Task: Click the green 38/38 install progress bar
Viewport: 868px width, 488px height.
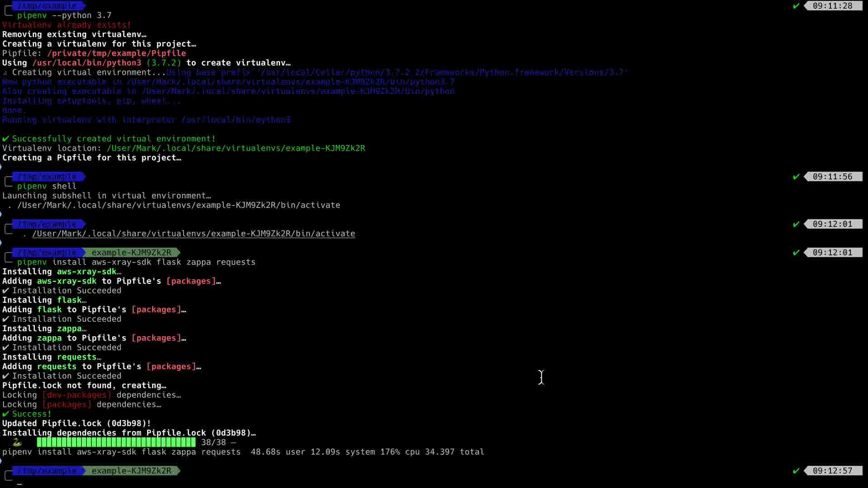Action: [x=116, y=442]
